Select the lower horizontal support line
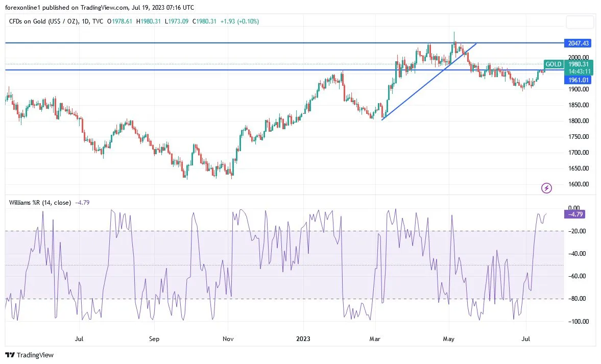 284,70
